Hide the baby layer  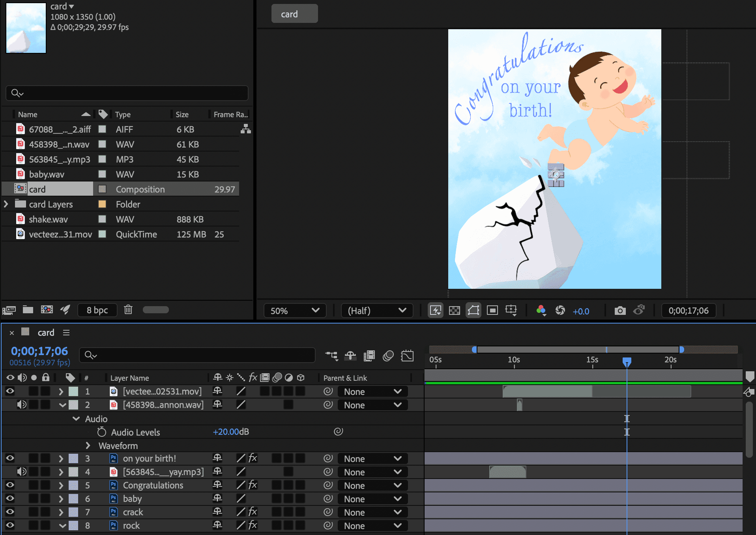10,499
